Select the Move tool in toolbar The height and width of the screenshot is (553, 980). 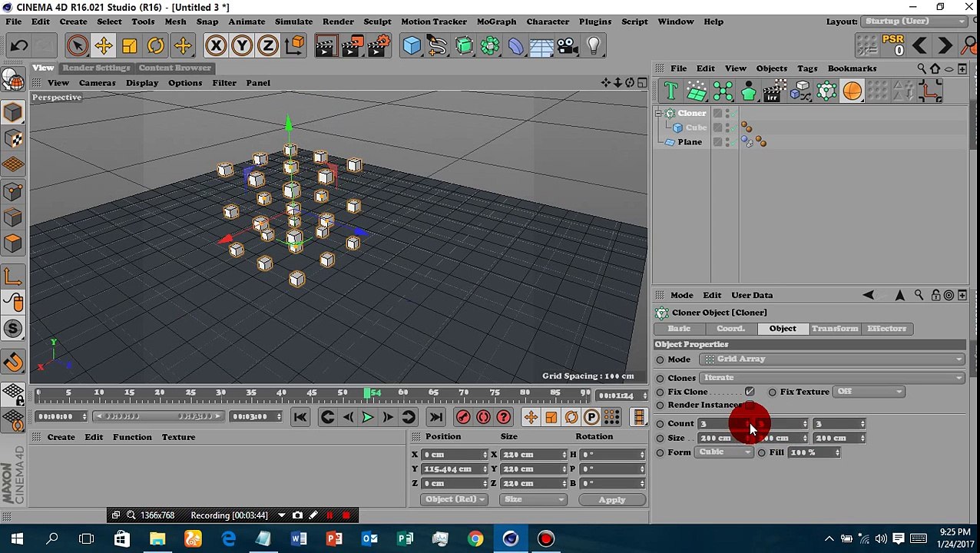click(x=103, y=46)
